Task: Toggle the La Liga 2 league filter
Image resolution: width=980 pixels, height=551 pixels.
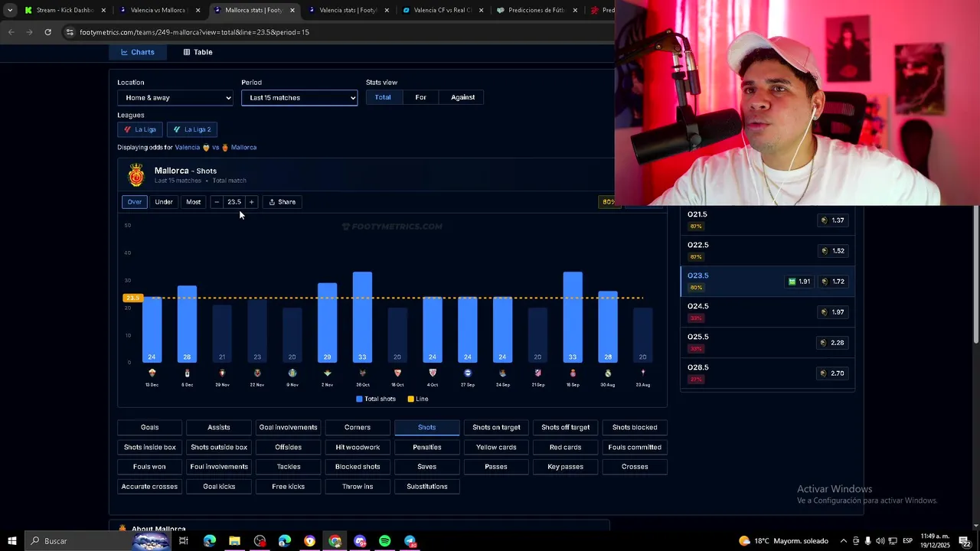Action: pyautogui.click(x=191, y=129)
